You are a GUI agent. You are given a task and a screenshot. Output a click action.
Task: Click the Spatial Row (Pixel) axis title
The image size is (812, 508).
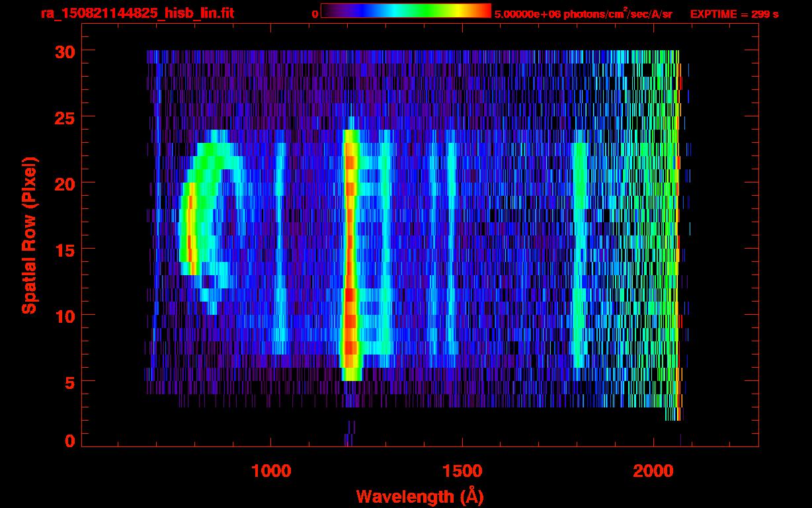29,235
